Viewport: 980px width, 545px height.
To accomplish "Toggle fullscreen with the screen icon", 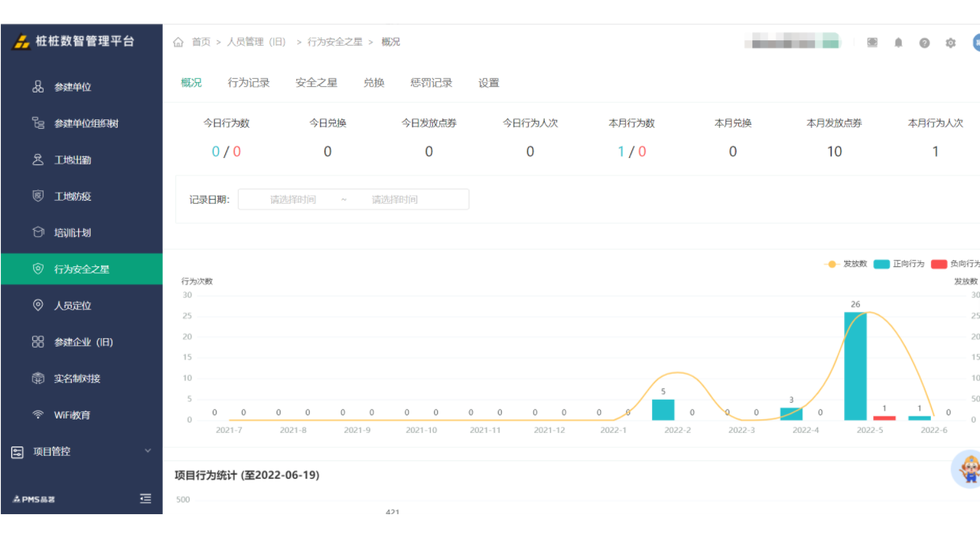I will click(x=872, y=43).
